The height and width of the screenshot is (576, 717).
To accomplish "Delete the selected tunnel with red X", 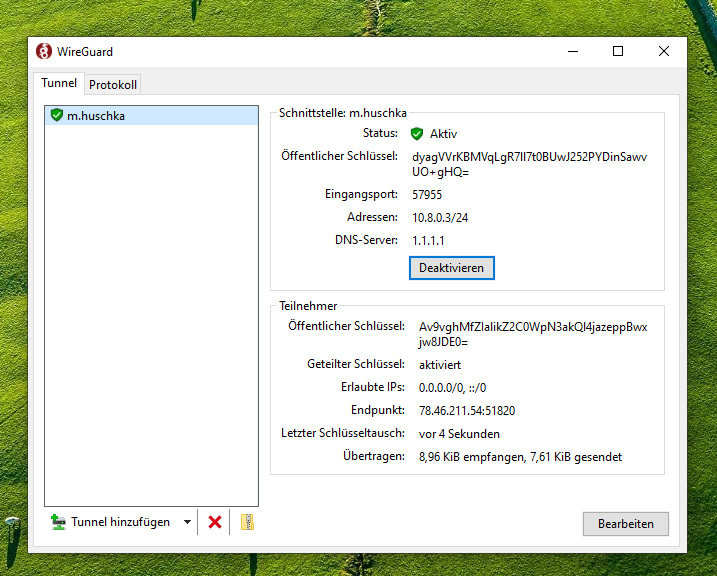I will point(214,522).
